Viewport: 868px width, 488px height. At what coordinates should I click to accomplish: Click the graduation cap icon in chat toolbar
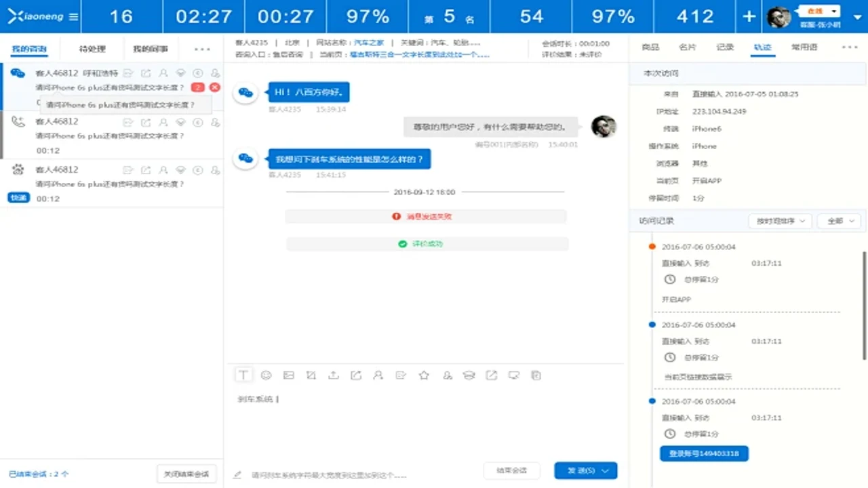(469, 375)
